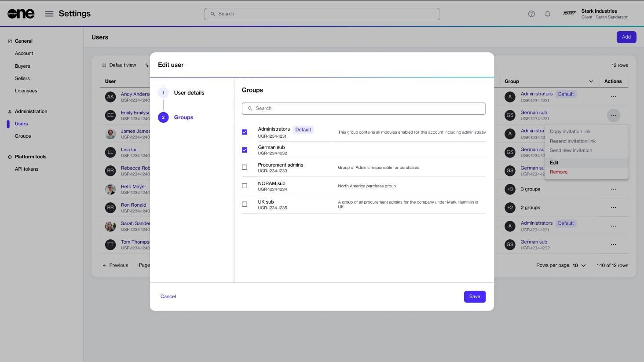Choose Remove from the context menu

pyautogui.click(x=559, y=172)
